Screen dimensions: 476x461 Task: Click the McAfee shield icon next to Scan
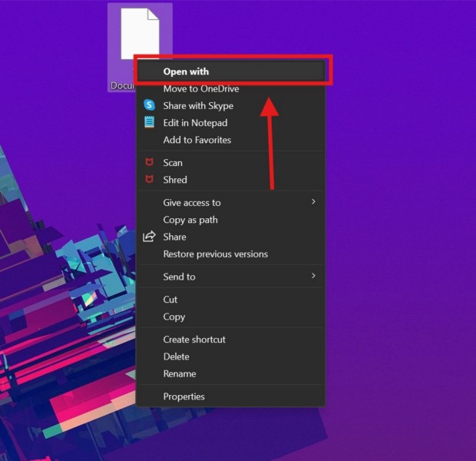(x=150, y=163)
